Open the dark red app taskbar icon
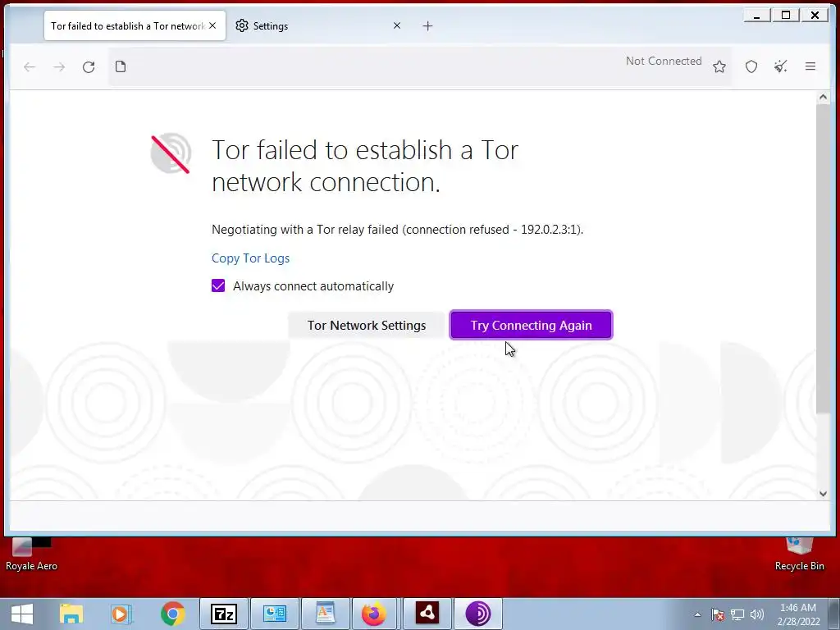 [427, 614]
